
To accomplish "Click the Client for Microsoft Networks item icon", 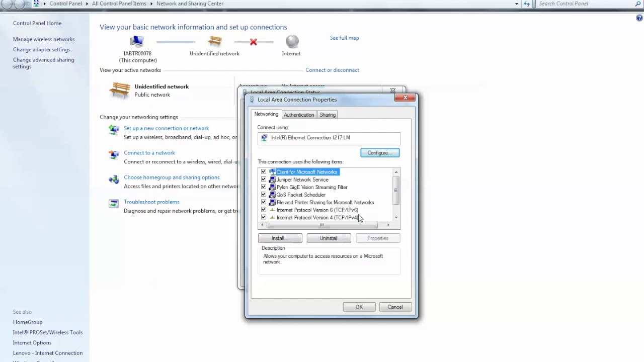I will pyautogui.click(x=272, y=172).
